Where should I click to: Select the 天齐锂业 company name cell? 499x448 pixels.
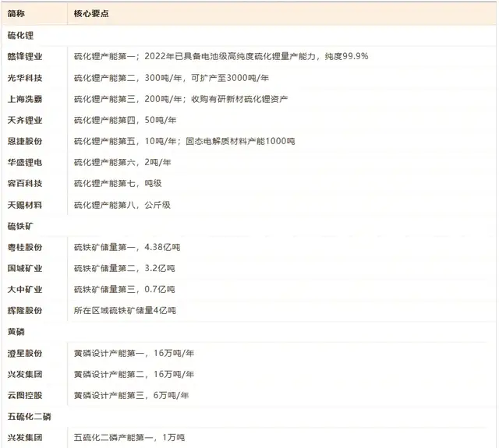pos(25,120)
